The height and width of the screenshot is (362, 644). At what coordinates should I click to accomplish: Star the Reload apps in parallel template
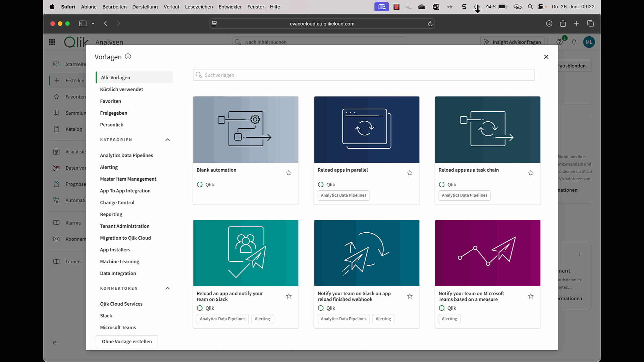410,173
